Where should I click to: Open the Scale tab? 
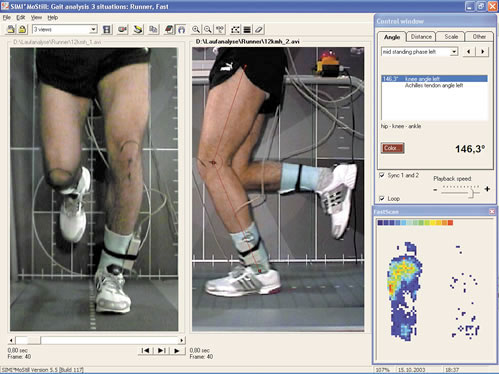pyautogui.click(x=451, y=37)
